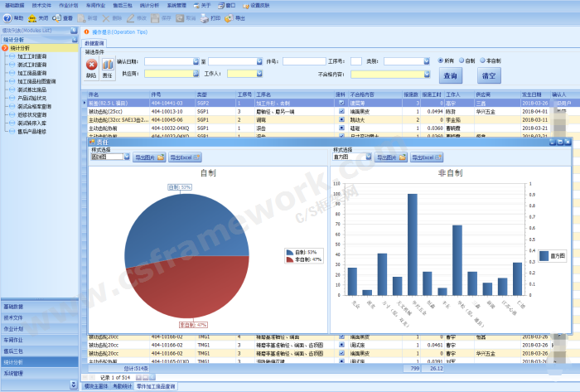The image size is (580, 392).
Task: Expand the 供应商 supplier dropdown
Action: click(194, 74)
